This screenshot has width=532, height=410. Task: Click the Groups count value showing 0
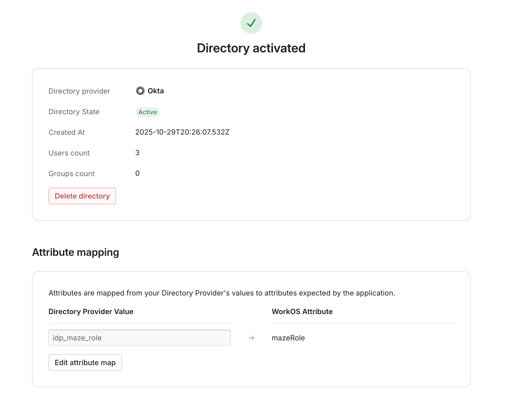point(137,173)
